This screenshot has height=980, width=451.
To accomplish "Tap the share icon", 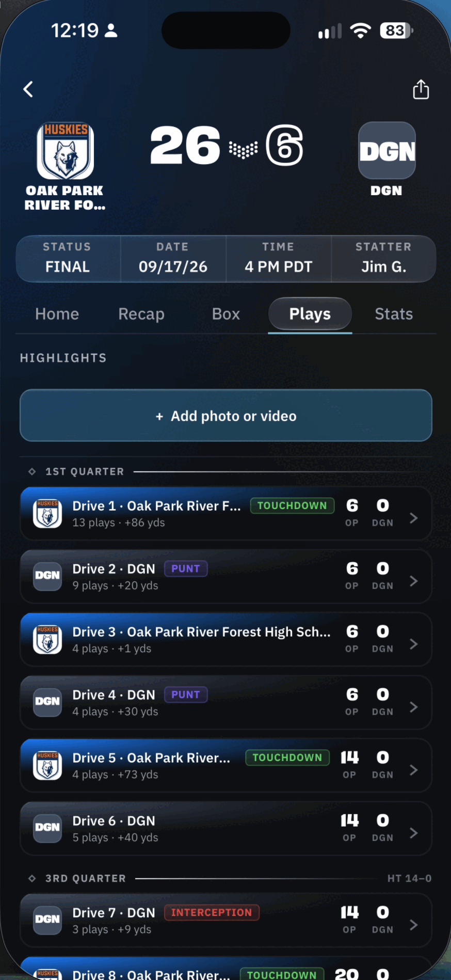I will (x=421, y=89).
